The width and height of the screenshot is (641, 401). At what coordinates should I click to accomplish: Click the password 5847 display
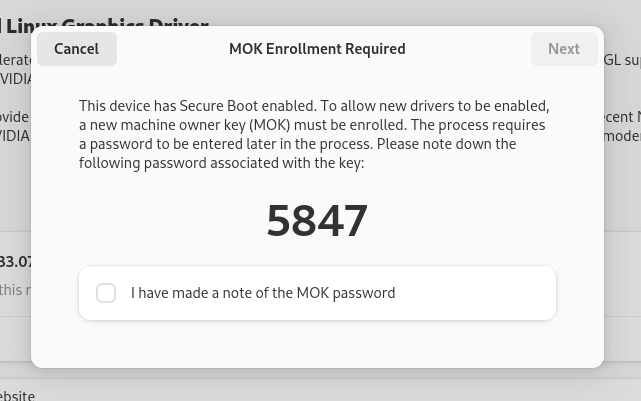pos(317,221)
